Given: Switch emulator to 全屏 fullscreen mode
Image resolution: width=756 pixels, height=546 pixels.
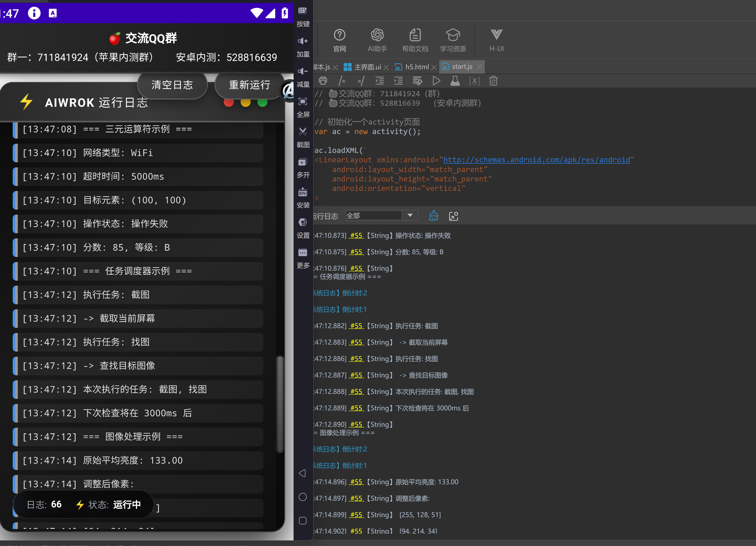Looking at the screenshot, I should 303,107.
